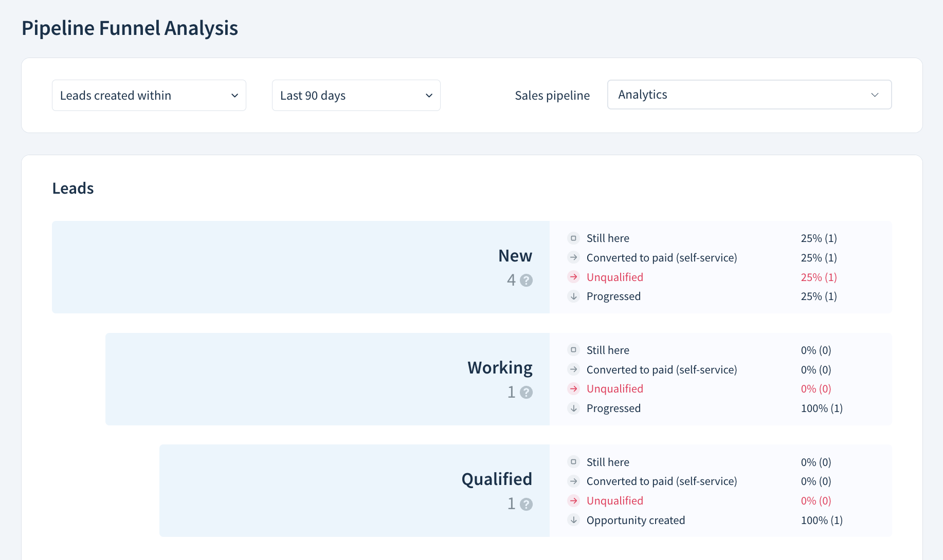Open the Analytics sales pipeline selector
Screen dimensions: 943x560
(x=749, y=95)
